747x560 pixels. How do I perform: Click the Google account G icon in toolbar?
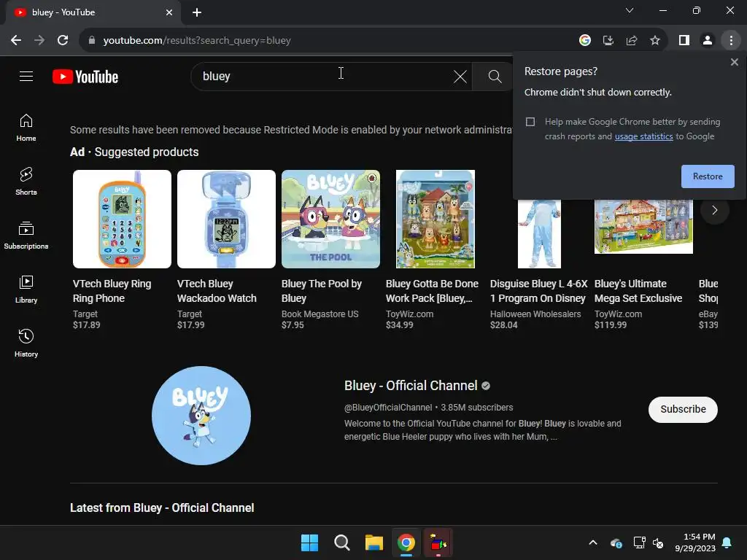584,41
